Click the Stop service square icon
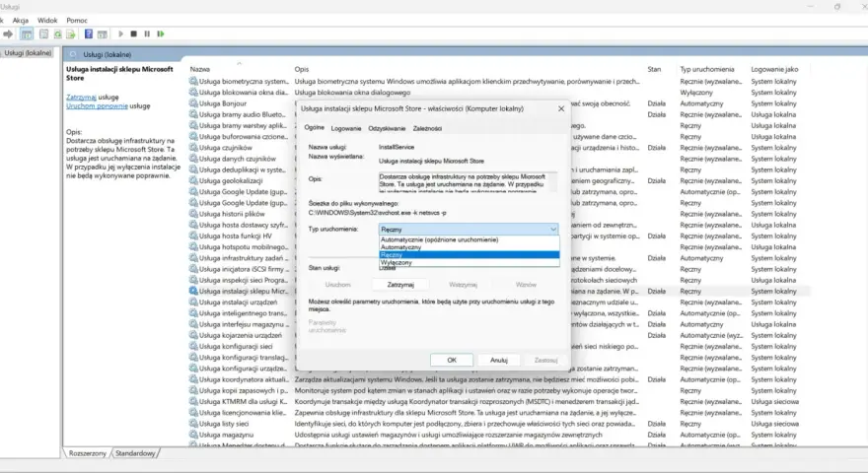The image size is (868, 473). [133, 34]
